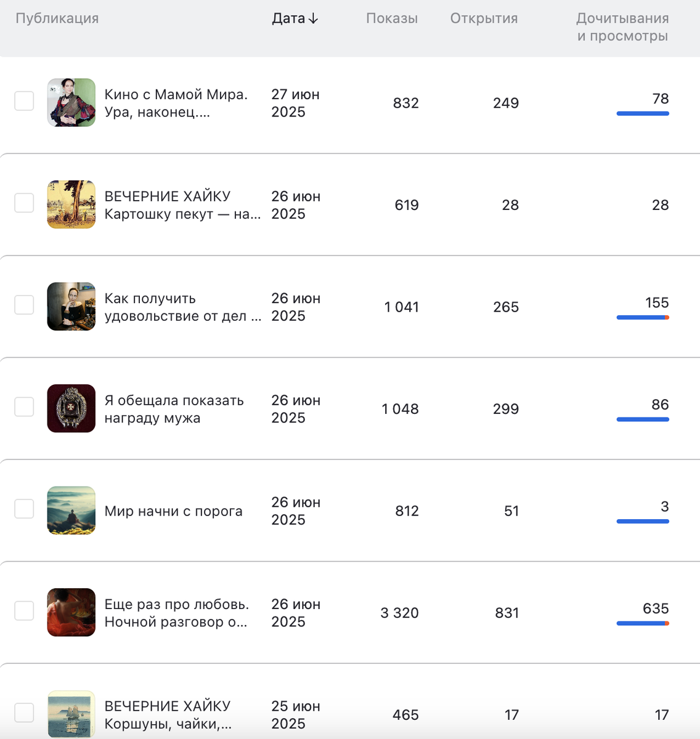Click the progress bar under value 155
This screenshot has width=700, height=739.
(x=643, y=318)
